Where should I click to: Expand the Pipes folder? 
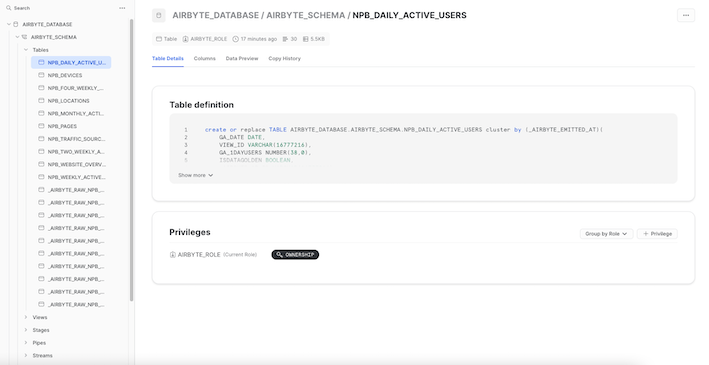pyautogui.click(x=26, y=343)
